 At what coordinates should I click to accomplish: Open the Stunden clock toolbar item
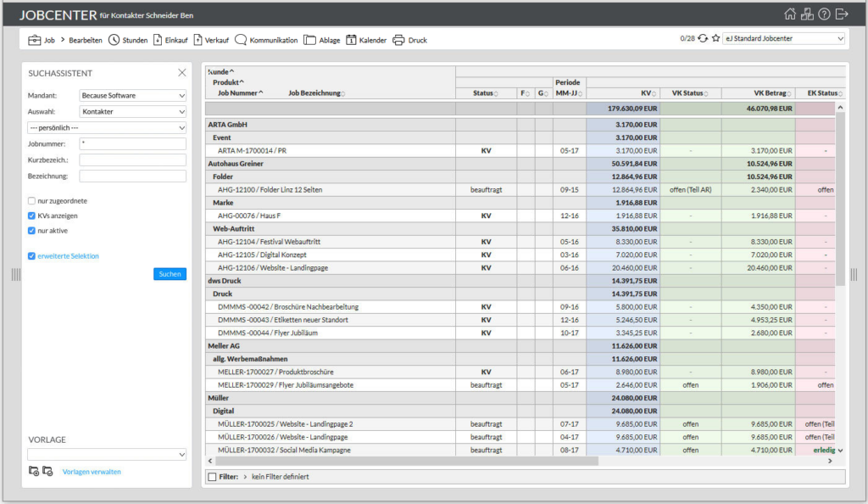pyautogui.click(x=128, y=40)
